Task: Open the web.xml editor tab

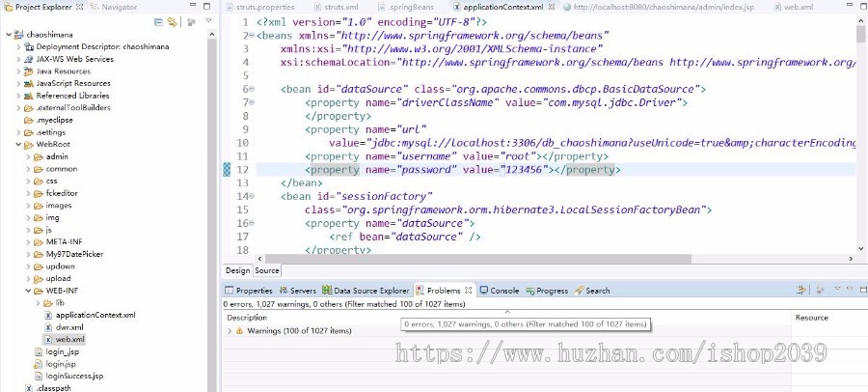Action: coord(794,7)
